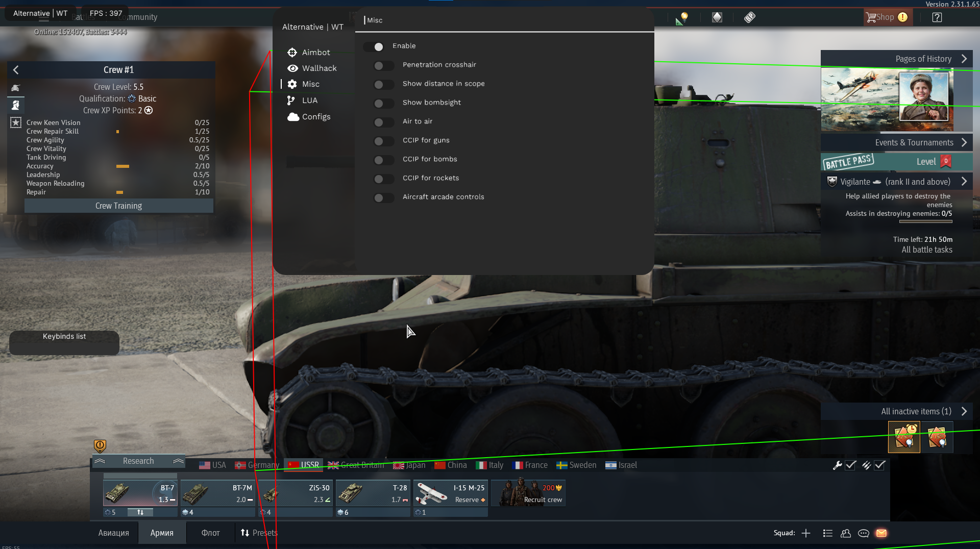Click the Recruit crew button

(x=528, y=493)
